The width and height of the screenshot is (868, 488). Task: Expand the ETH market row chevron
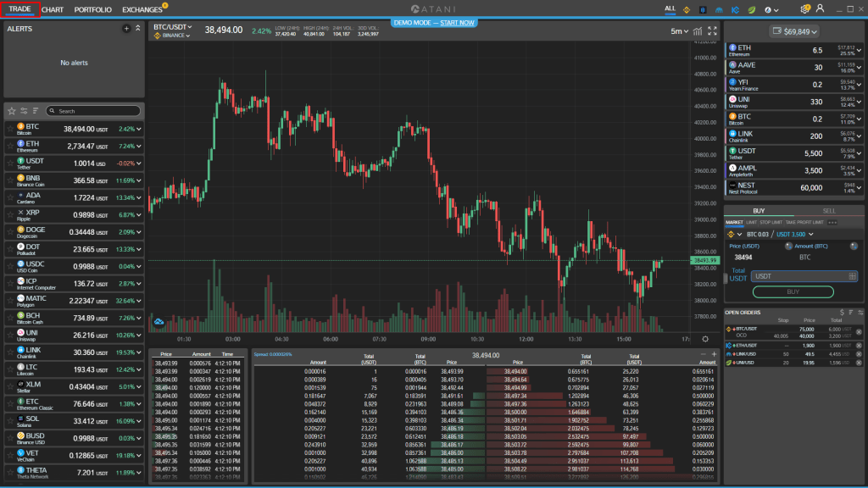tap(139, 146)
